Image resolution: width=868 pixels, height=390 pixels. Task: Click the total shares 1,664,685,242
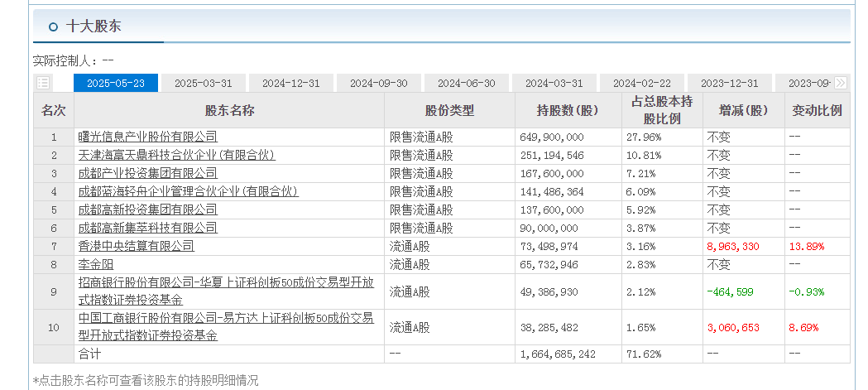pyautogui.click(x=558, y=354)
